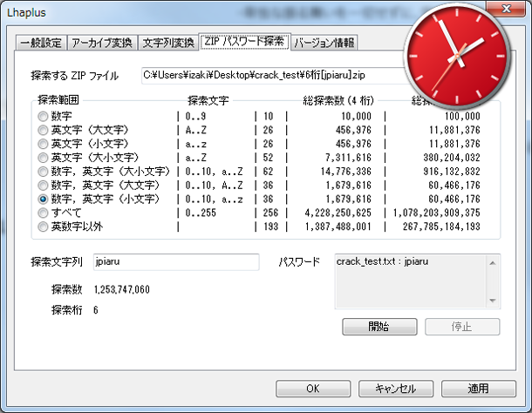The width and height of the screenshot is (532, 413).
Task: Choose 数字, 英文字 (大文字) search range
Action: point(43,186)
